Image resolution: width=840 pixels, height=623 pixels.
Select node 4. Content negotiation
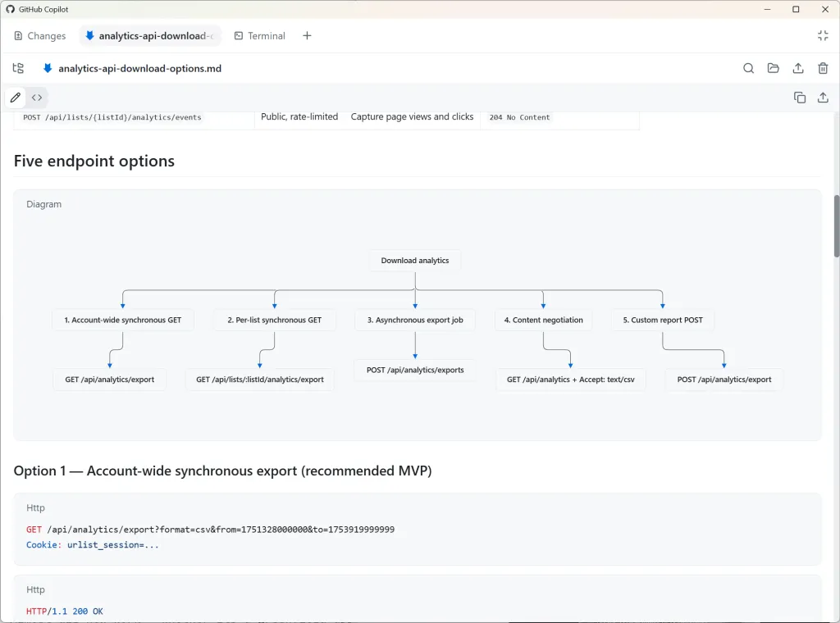(543, 320)
